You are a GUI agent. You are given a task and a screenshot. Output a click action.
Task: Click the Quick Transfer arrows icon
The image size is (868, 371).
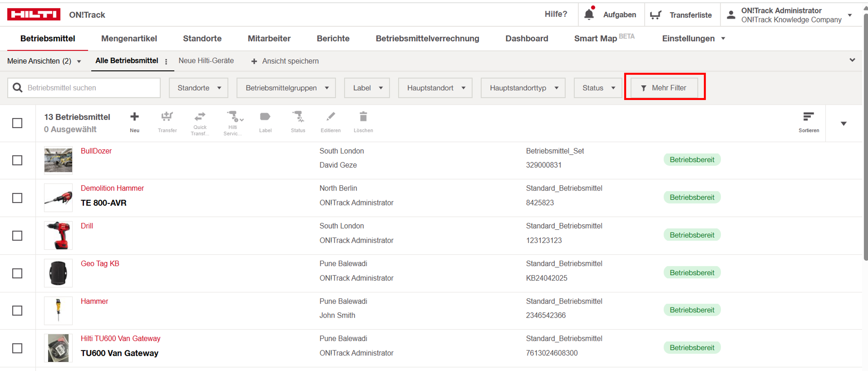coord(200,117)
